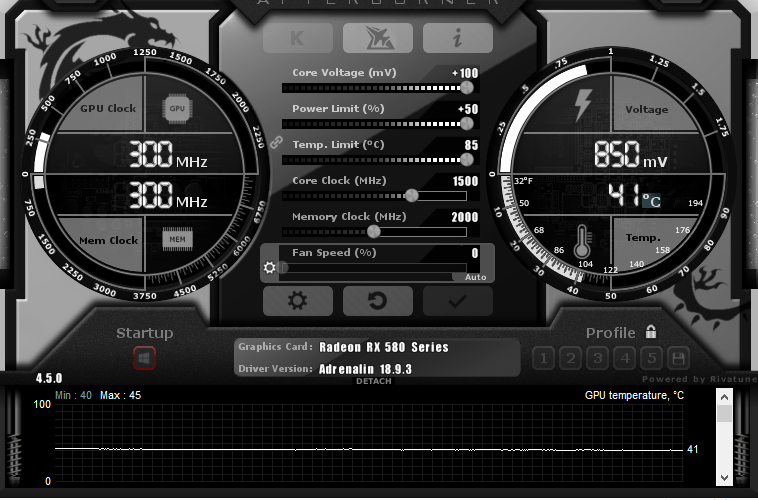Select profile slot 3
This screenshot has width=758, height=500.
point(598,358)
